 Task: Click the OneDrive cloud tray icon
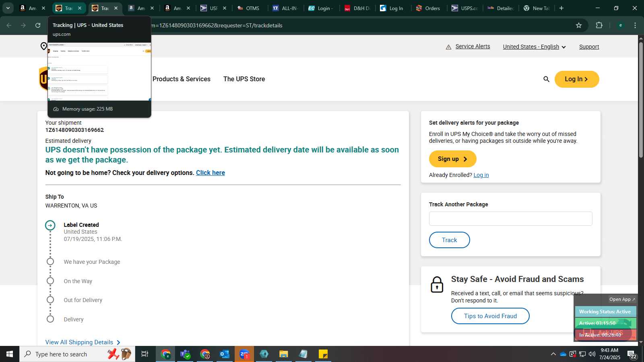click(x=563, y=354)
